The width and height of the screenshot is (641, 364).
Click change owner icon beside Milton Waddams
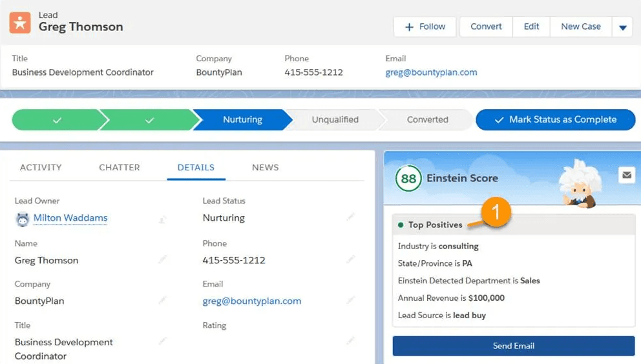coord(163,219)
